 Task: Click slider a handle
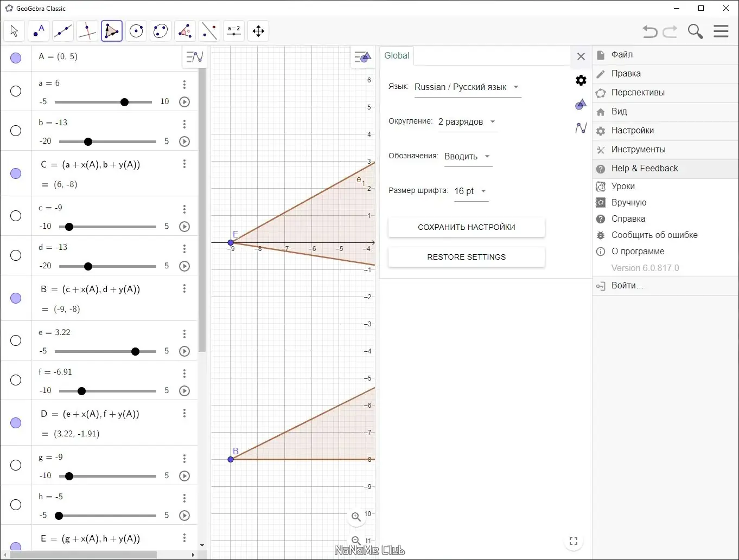[x=124, y=102]
